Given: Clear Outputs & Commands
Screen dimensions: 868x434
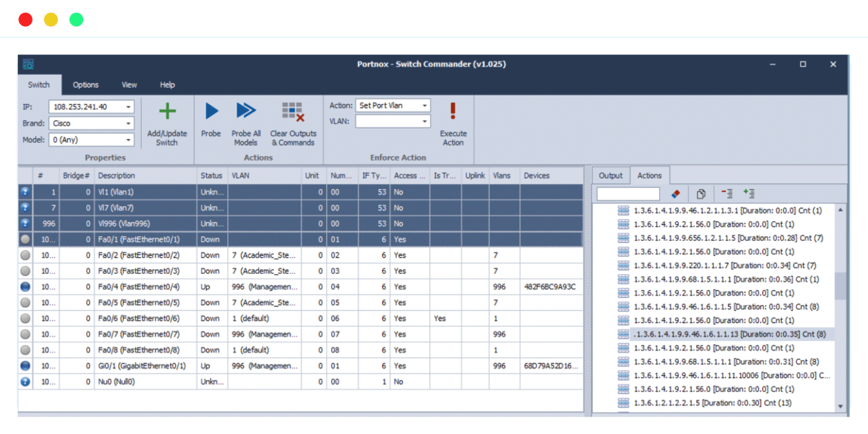Looking at the screenshot, I should click(x=293, y=110).
